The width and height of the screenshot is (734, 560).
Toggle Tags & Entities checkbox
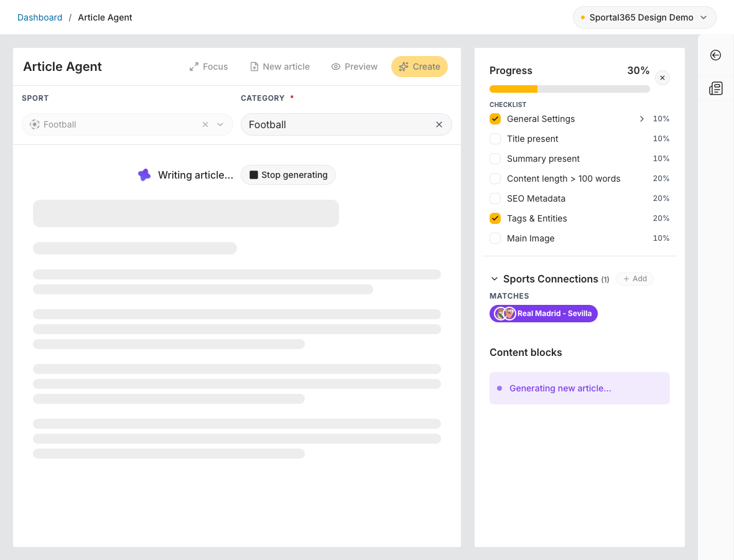point(495,218)
